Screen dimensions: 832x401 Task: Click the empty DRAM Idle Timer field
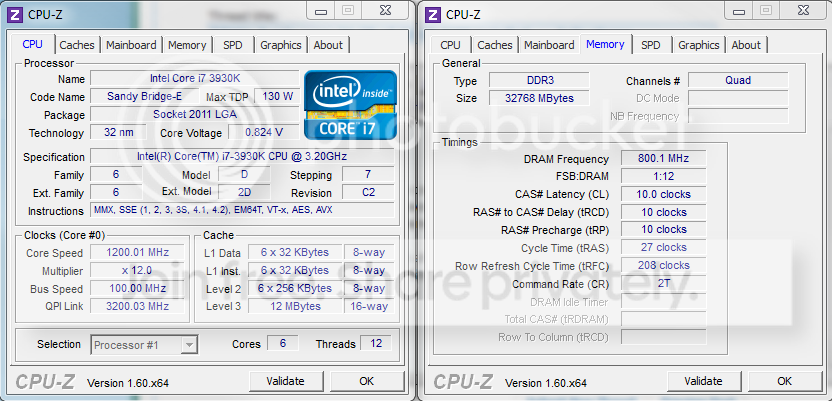click(663, 301)
